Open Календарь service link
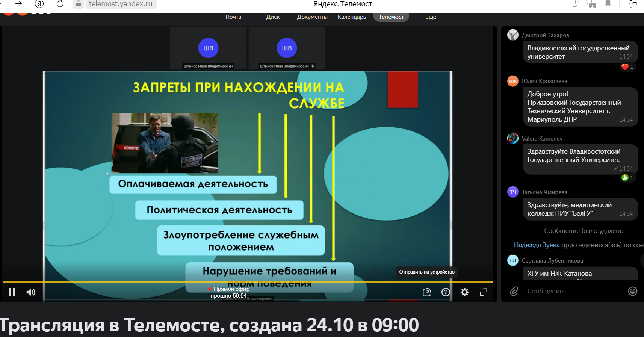 352,17
